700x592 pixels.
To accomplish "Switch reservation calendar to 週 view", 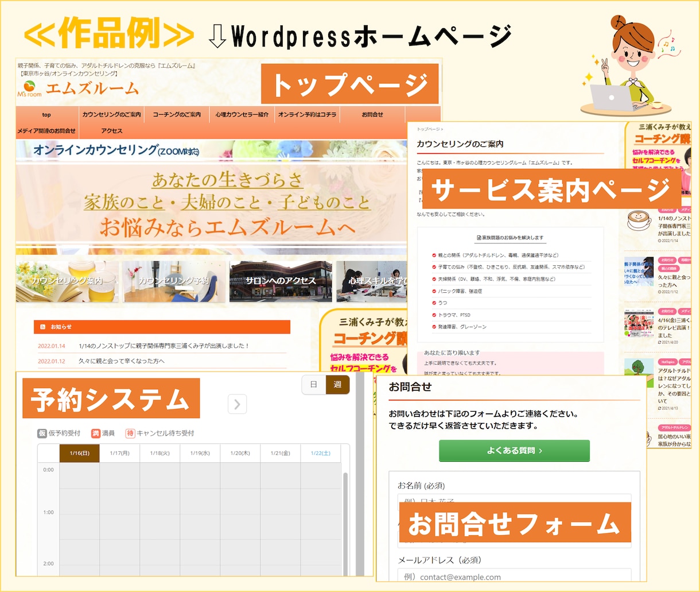I will click(337, 385).
